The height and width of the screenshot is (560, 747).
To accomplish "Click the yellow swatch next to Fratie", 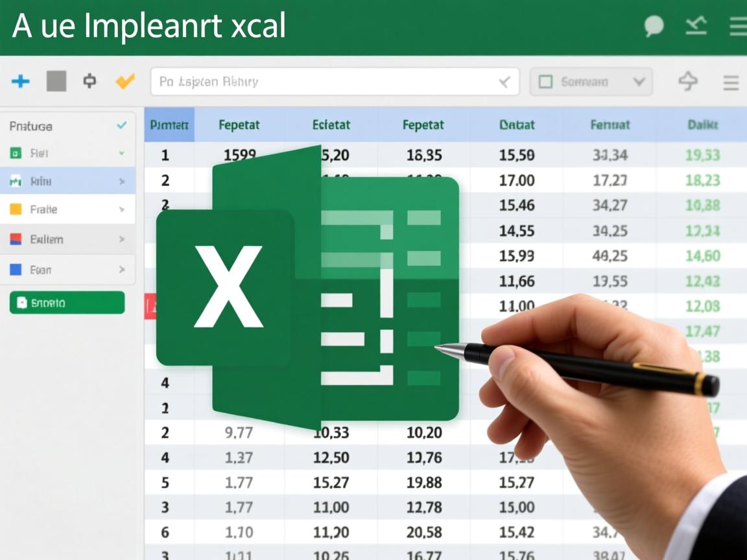I will 16,209.
